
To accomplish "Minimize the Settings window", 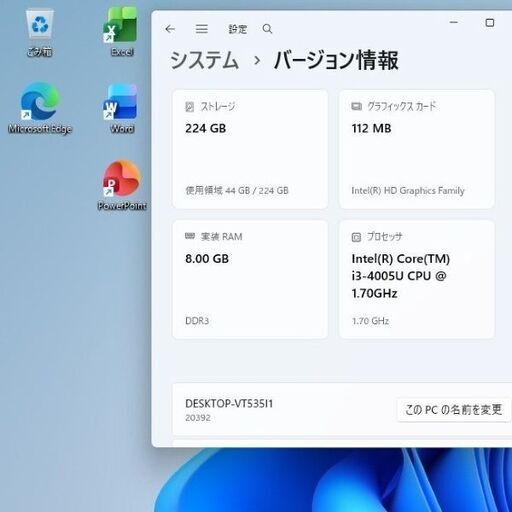I will [x=454, y=22].
